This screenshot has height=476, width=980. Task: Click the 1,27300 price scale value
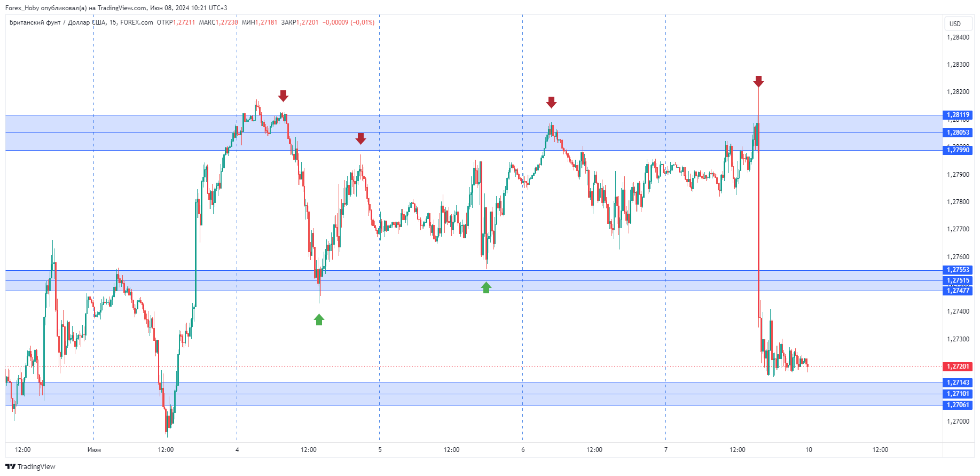pos(958,339)
